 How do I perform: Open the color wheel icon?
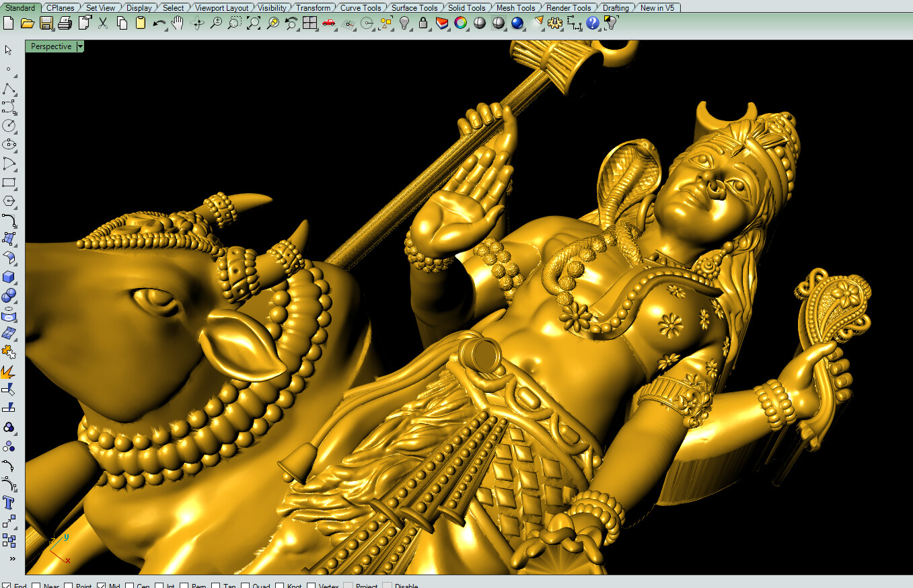click(x=461, y=24)
